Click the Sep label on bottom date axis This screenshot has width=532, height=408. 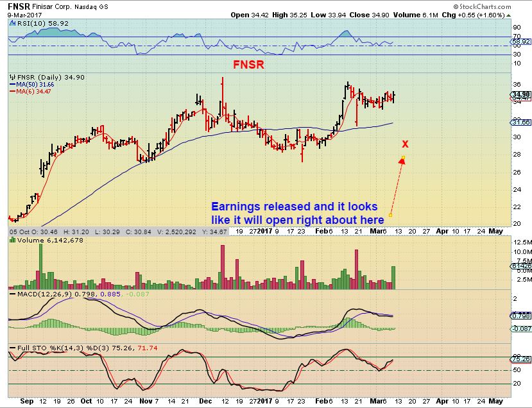(27, 401)
